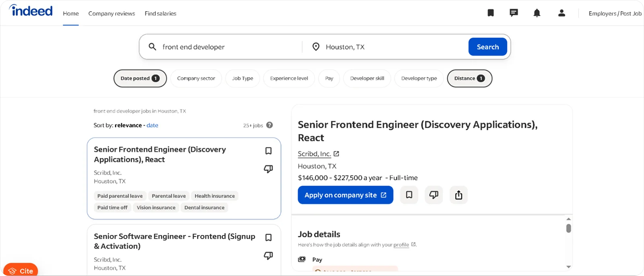Open the profile account icon
The height and width of the screenshot is (276, 644).
pos(561,13)
